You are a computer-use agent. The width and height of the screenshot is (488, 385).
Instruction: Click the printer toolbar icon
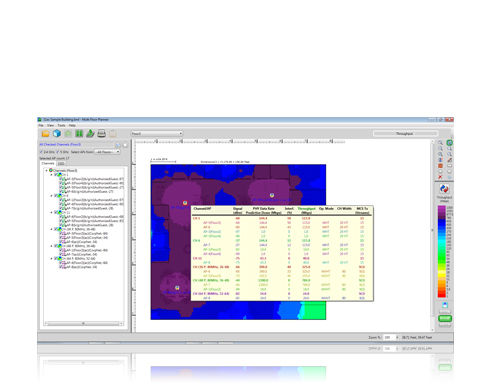click(102, 134)
